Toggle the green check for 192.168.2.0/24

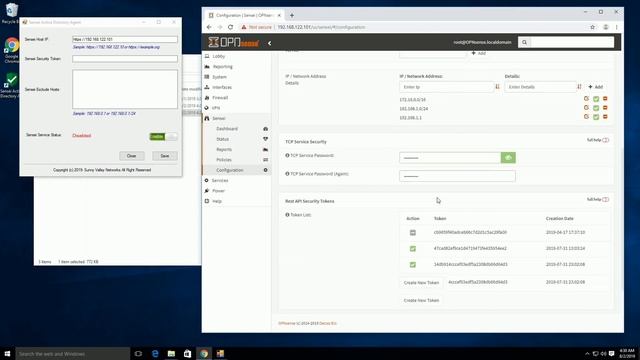596,108
